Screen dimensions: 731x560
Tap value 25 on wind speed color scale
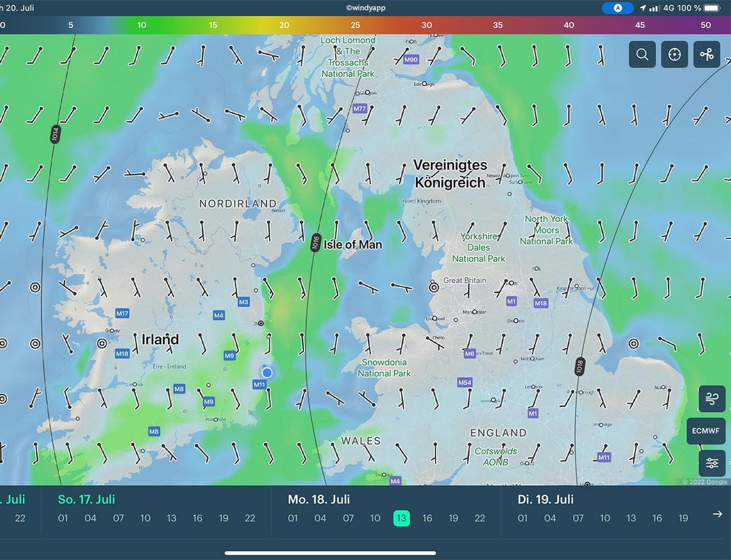click(x=355, y=25)
